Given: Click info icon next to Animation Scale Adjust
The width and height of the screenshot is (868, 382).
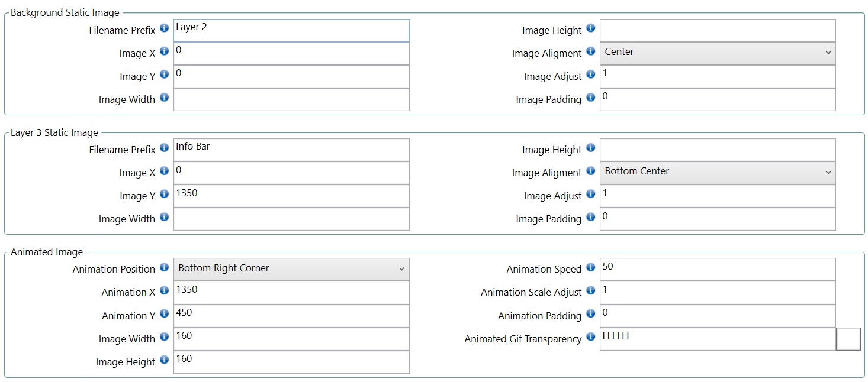Looking at the screenshot, I should click(x=590, y=290).
